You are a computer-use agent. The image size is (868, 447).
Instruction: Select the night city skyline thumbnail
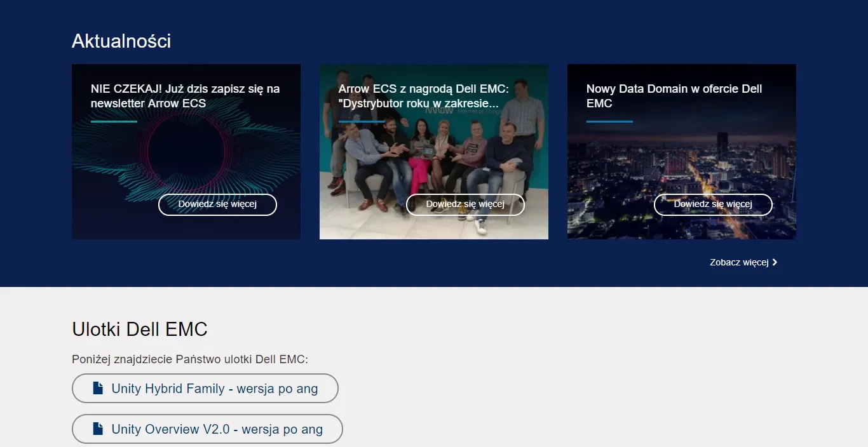tap(682, 152)
